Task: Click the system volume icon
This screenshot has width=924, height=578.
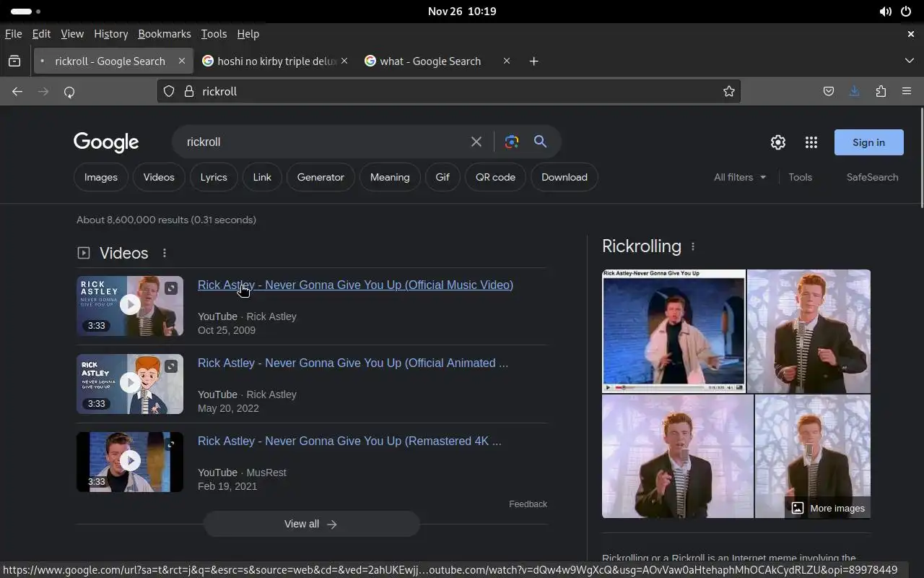Action: point(885,12)
